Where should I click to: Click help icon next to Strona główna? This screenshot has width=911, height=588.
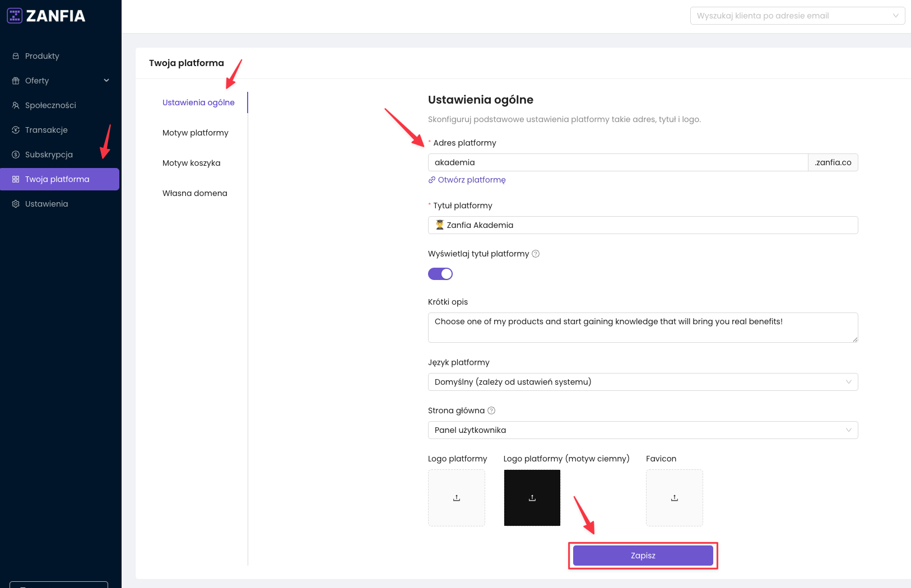(491, 410)
